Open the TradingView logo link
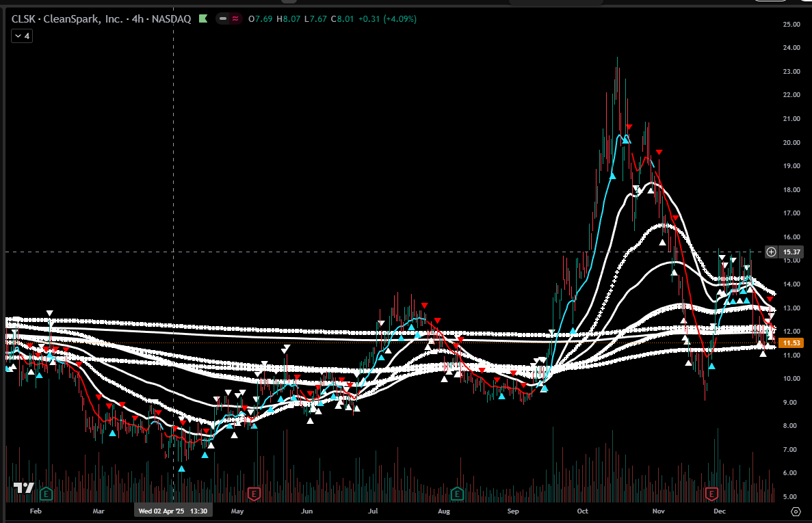 23,487
